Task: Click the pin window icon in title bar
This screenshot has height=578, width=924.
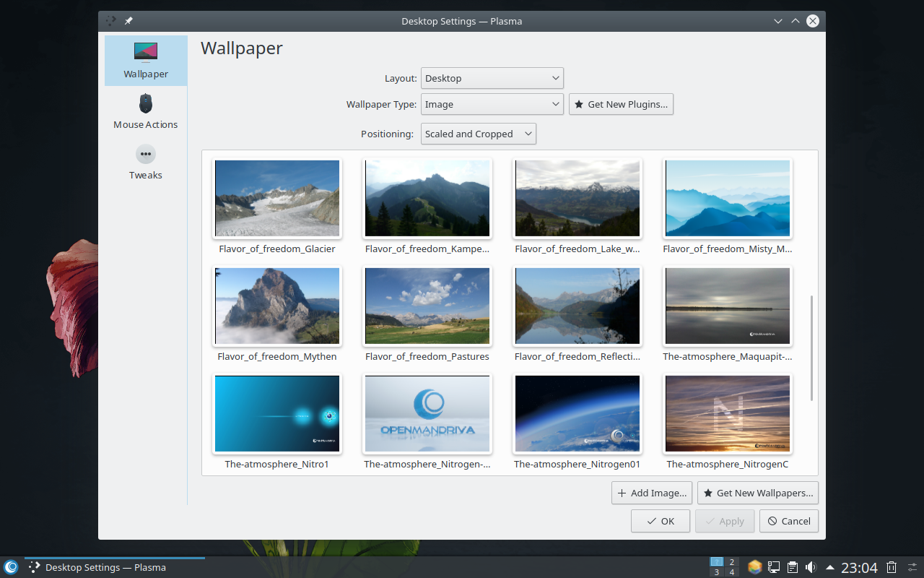Action: click(x=128, y=21)
